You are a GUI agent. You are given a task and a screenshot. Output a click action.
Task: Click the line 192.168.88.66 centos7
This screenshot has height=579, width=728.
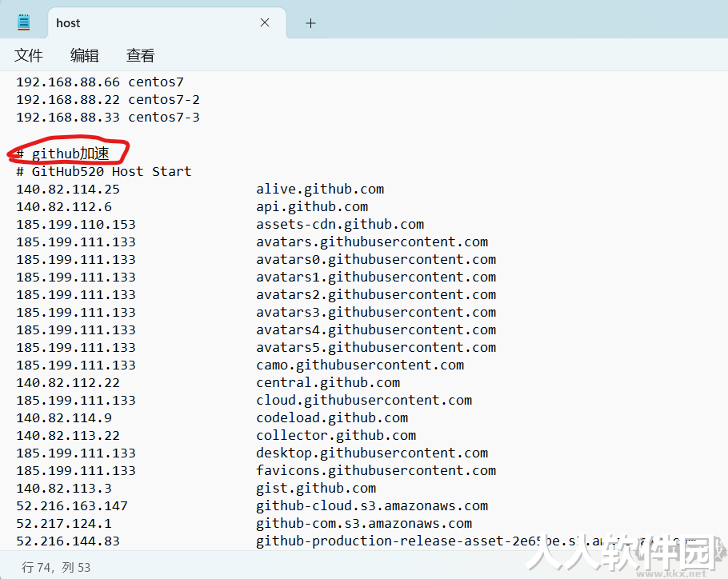100,82
